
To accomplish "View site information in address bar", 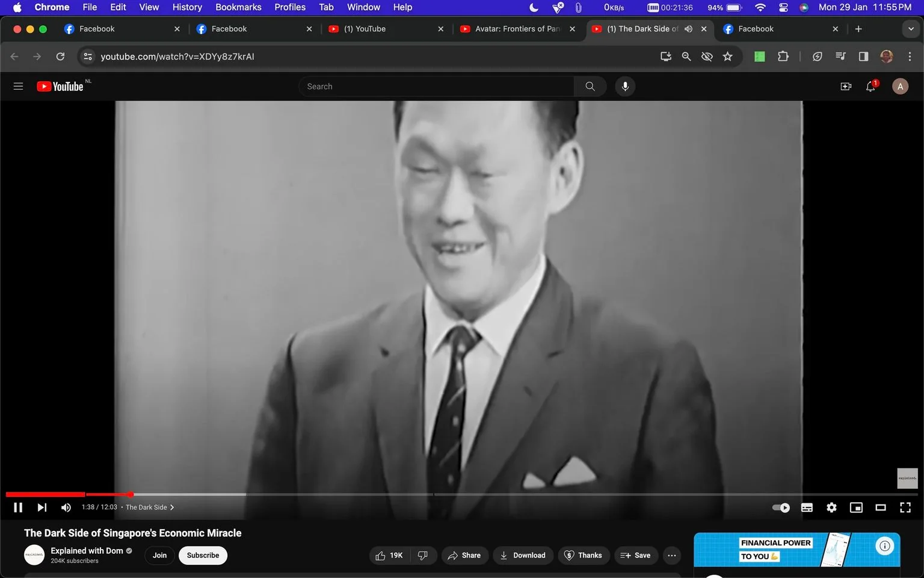I will coord(88,56).
